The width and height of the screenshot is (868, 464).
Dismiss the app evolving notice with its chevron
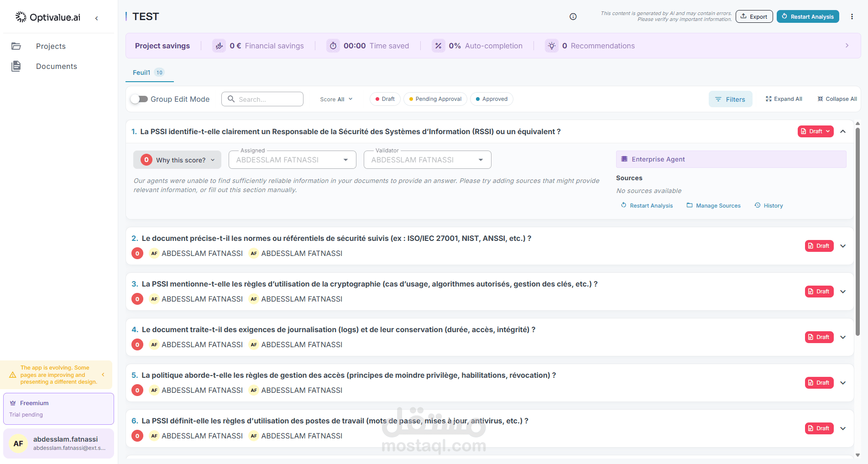(103, 375)
